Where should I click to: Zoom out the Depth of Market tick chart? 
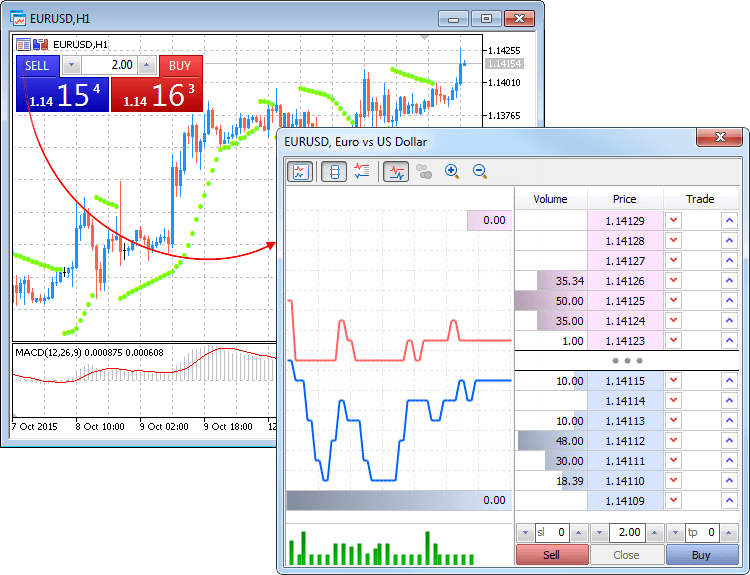479,171
